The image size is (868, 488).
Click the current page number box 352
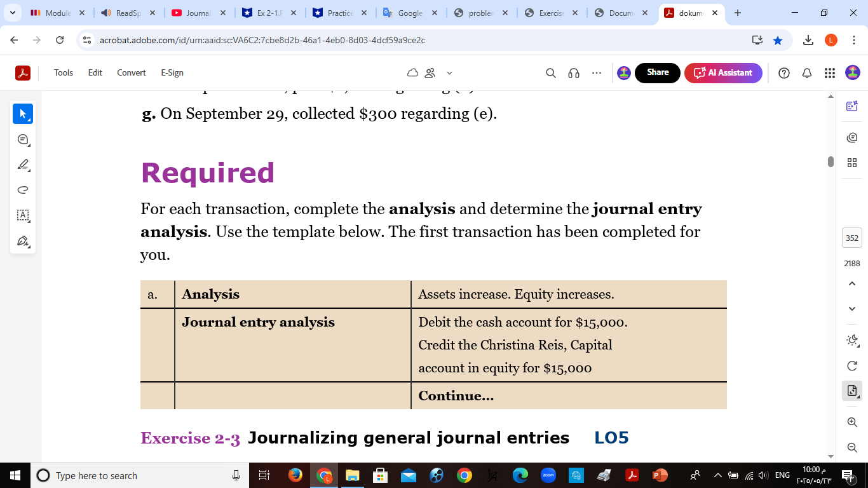pyautogui.click(x=852, y=238)
